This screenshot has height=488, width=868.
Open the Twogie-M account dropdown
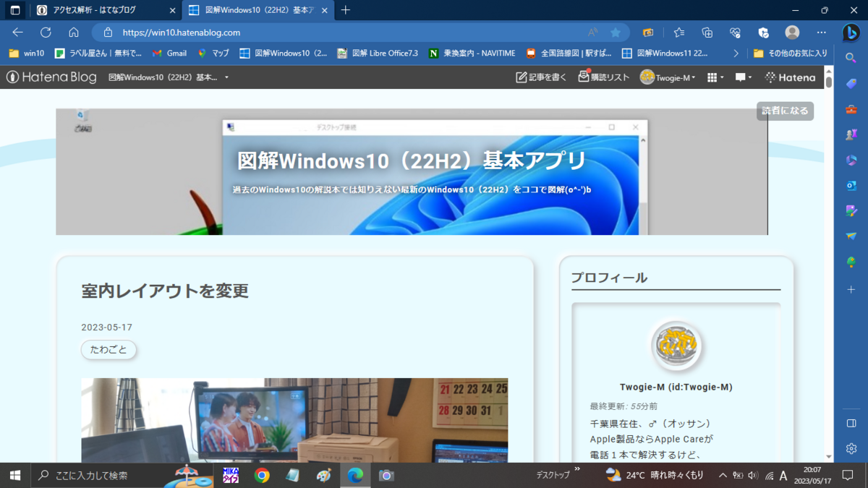(x=666, y=77)
